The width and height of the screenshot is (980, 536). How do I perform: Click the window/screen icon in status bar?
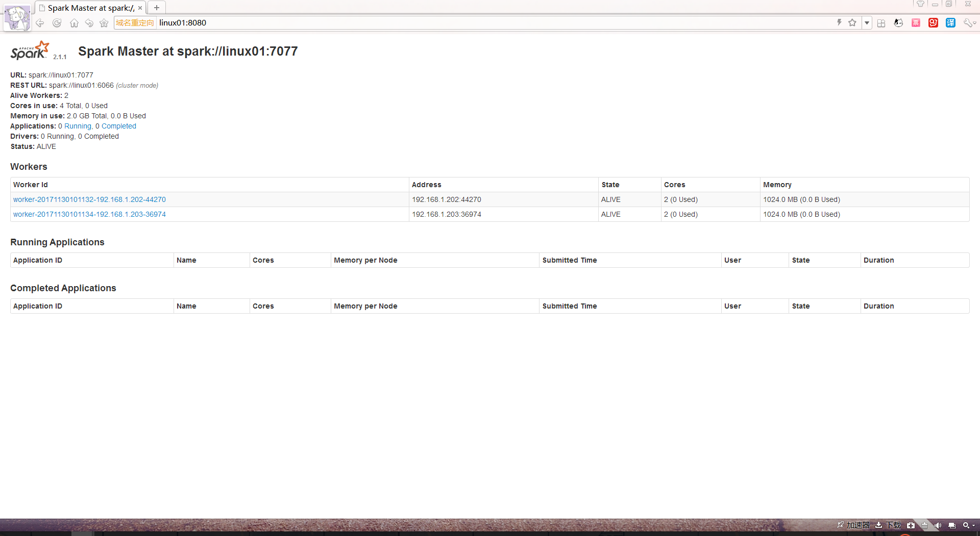952,525
